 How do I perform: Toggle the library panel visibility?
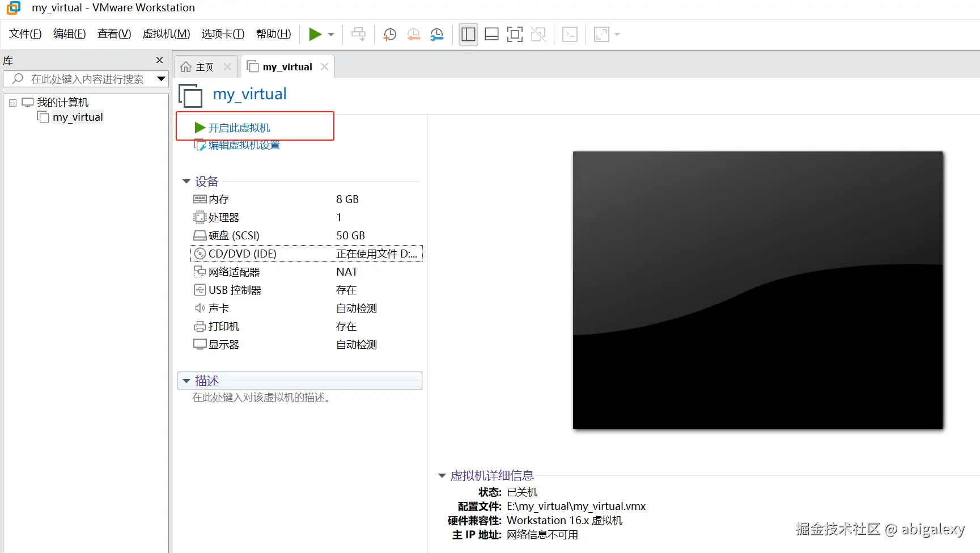pyautogui.click(x=468, y=34)
